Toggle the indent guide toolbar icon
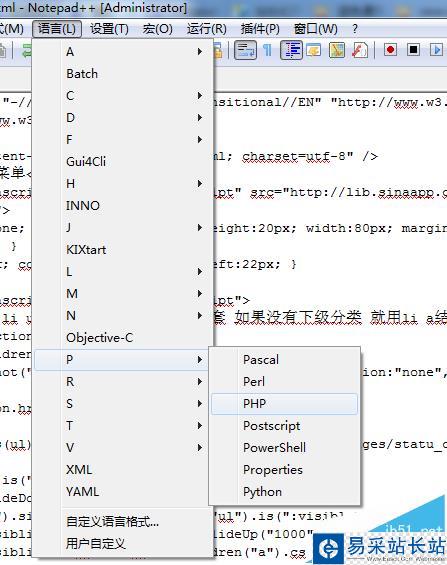This screenshot has width=447, height=565. [291, 50]
